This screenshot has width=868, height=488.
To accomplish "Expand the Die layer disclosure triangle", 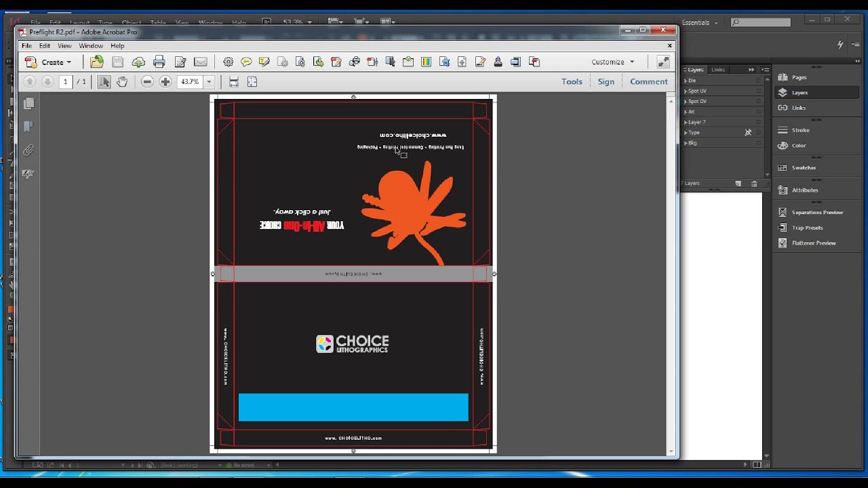I will coord(686,81).
